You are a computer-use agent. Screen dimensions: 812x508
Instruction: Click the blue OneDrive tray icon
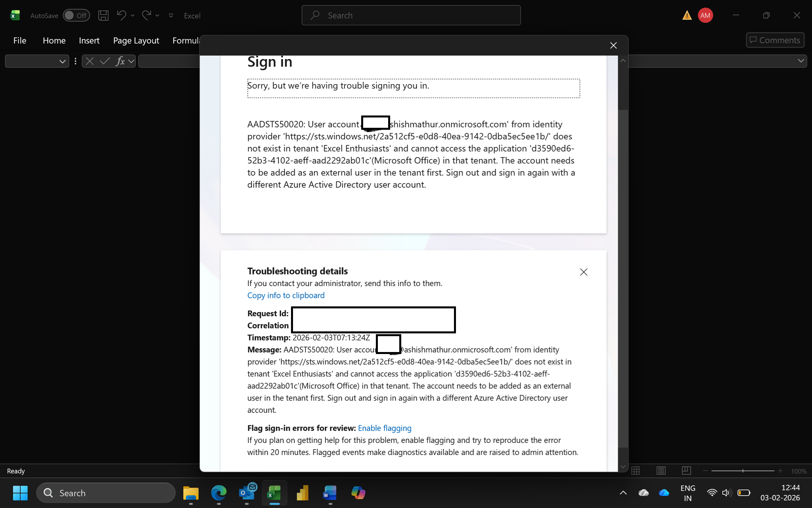click(x=664, y=493)
